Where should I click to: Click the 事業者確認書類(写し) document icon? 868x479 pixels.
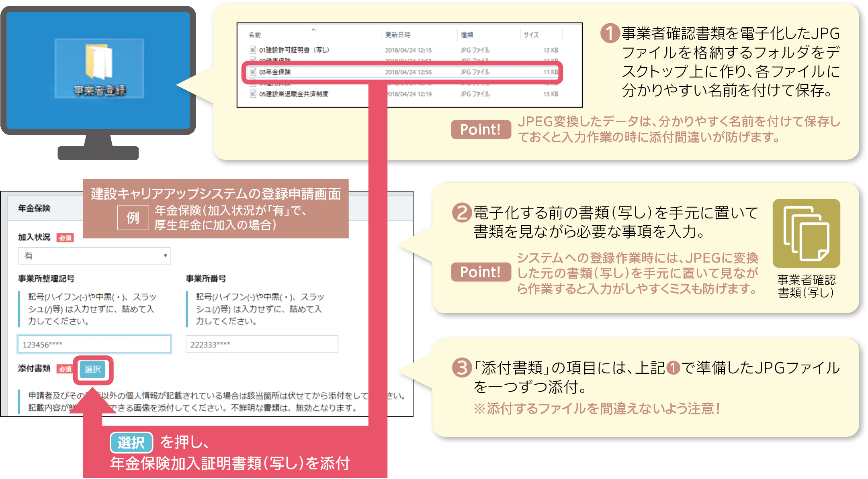806,233
